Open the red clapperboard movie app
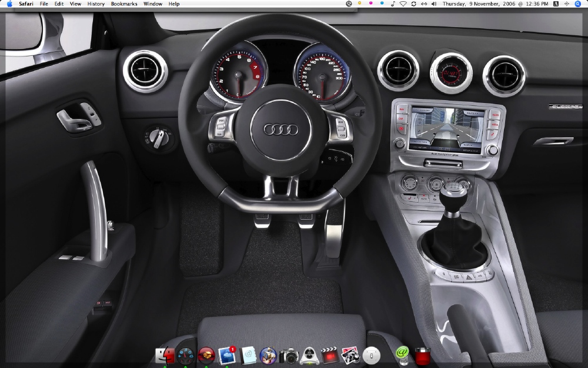 coord(330,355)
